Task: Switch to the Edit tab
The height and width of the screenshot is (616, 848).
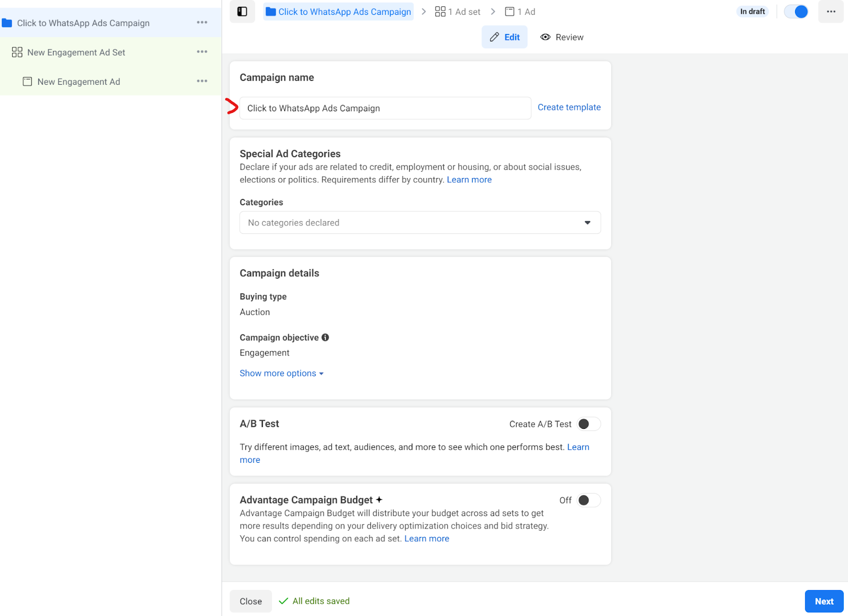Action: coord(504,37)
